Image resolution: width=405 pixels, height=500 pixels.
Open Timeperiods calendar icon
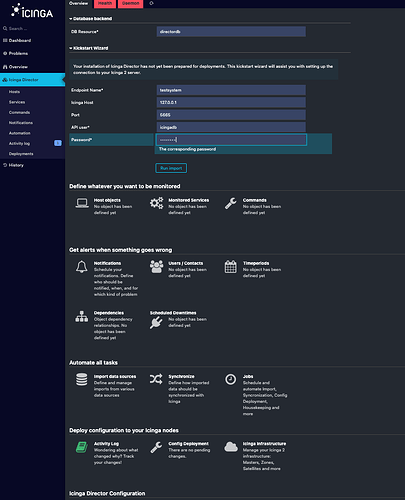[231, 267]
